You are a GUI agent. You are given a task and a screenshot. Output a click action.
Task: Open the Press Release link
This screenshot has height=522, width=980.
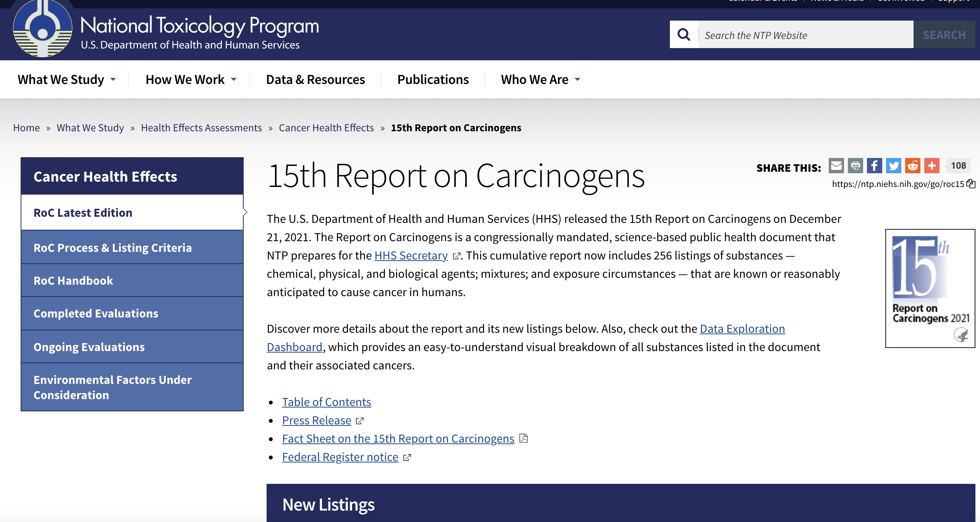coord(317,420)
